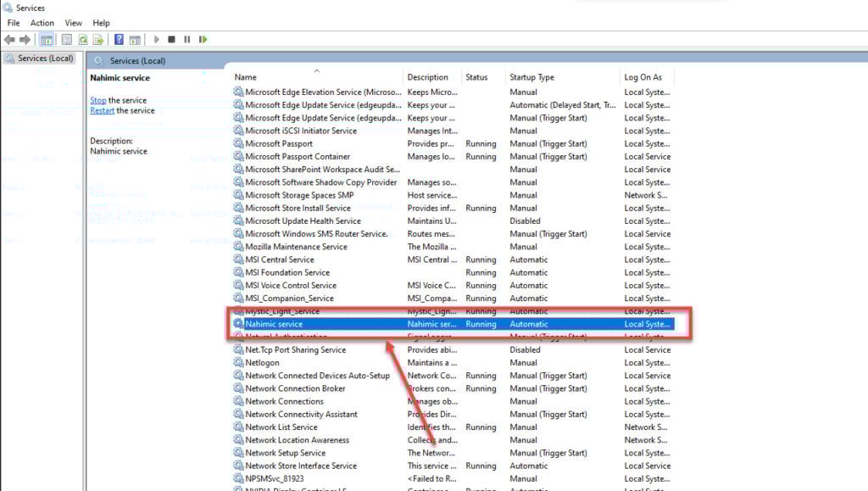Select the Nahimic service row
Viewport: 868px width, 491px height.
pos(453,324)
